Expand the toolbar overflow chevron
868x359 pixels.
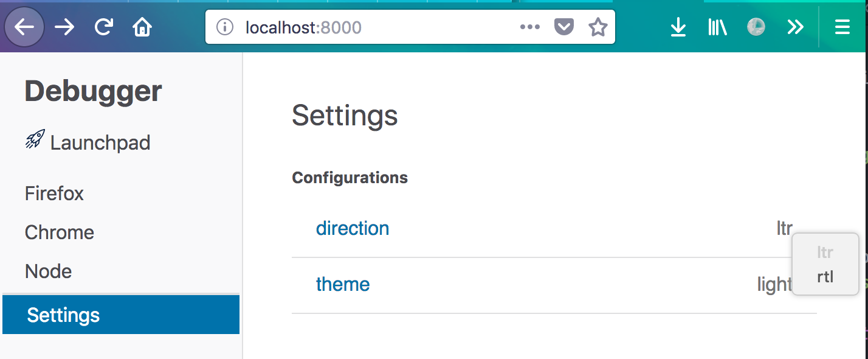coord(795,27)
